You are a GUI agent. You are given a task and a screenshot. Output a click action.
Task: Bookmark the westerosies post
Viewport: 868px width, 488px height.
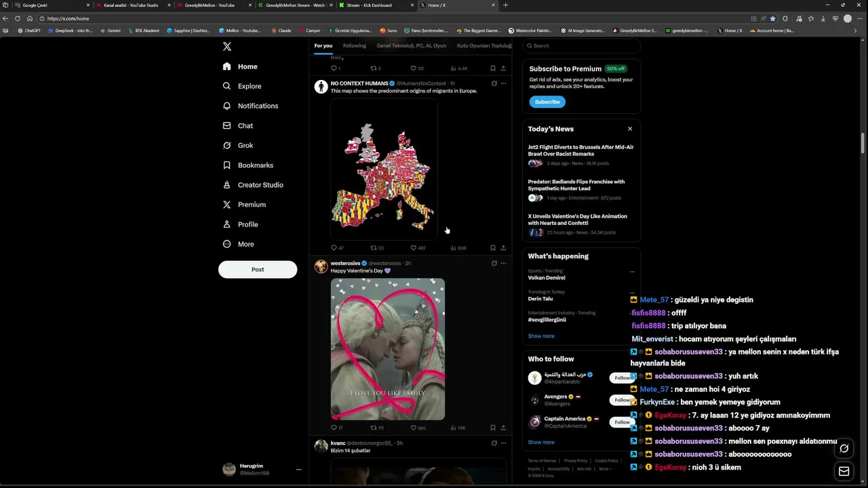pos(493,428)
